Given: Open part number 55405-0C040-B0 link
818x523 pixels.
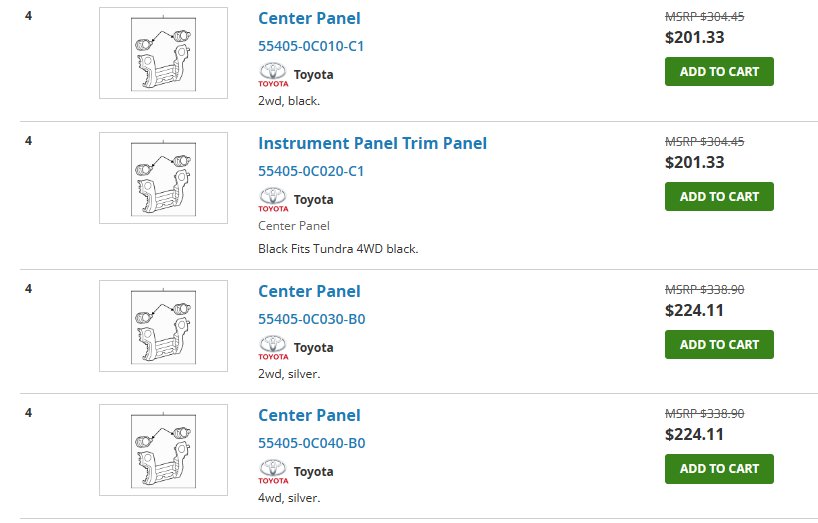Looking at the screenshot, I should [x=311, y=443].
